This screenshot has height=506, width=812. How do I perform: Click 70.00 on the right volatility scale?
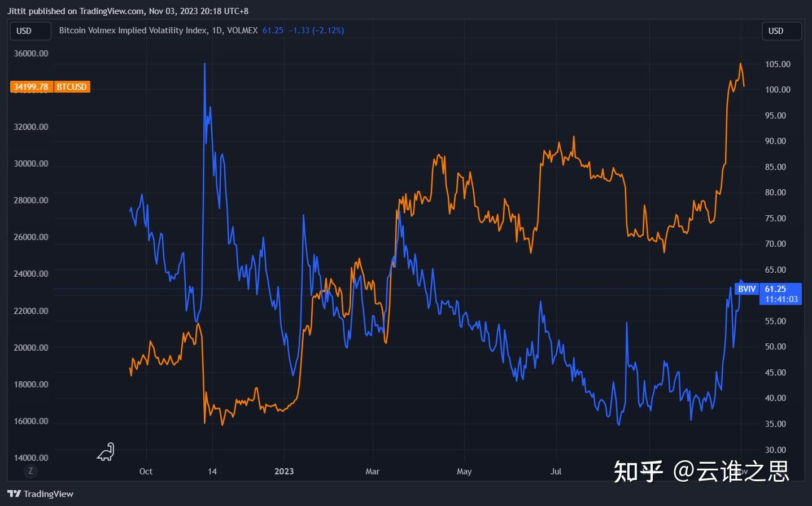(775, 243)
